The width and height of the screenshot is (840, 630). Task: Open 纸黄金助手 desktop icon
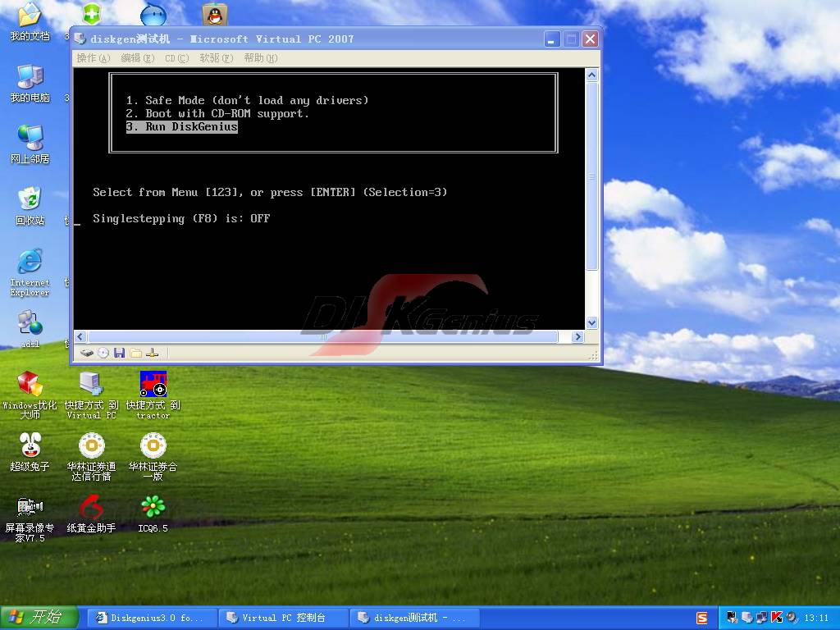(92, 514)
